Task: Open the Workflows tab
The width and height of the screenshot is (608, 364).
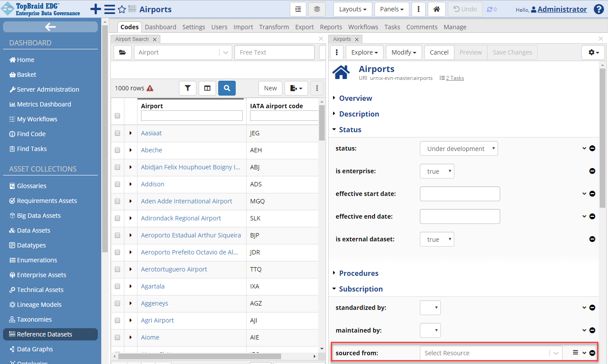Action: point(363,27)
